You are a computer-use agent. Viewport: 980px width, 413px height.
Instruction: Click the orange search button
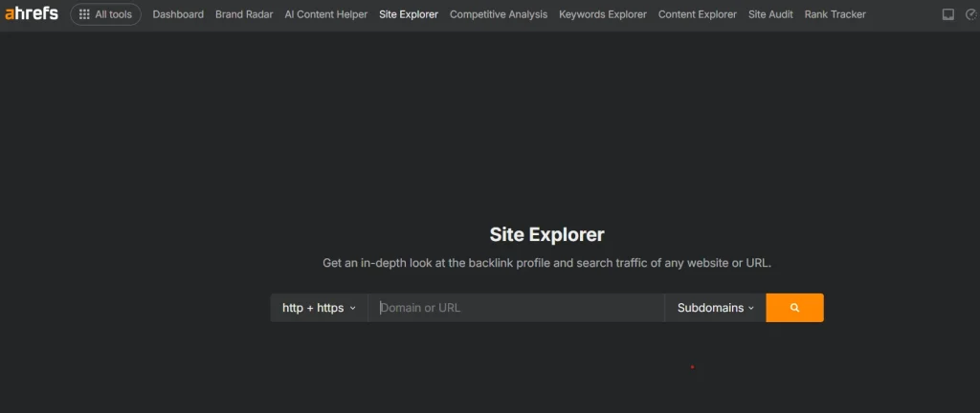[x=795, y=308]
